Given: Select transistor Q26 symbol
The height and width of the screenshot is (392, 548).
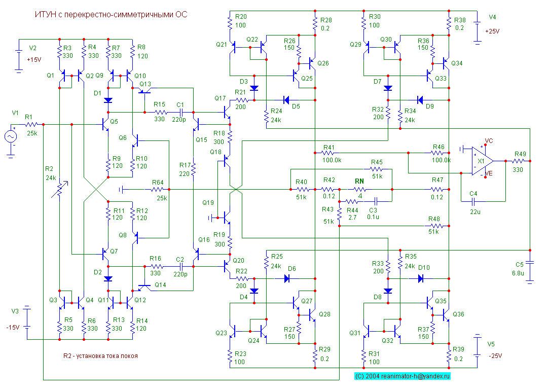Looking at the screenshot, I should tap(312, 63).
